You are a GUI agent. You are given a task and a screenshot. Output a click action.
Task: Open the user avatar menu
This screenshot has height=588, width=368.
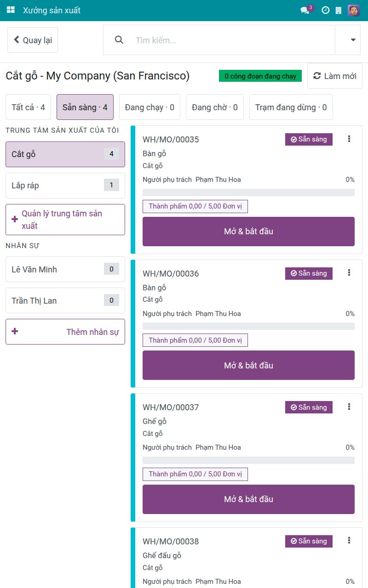point(354,10)
